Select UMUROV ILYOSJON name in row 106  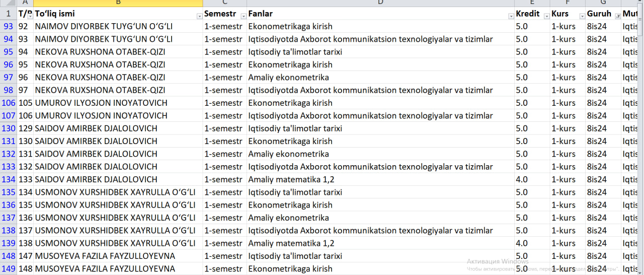pos(118,103)
